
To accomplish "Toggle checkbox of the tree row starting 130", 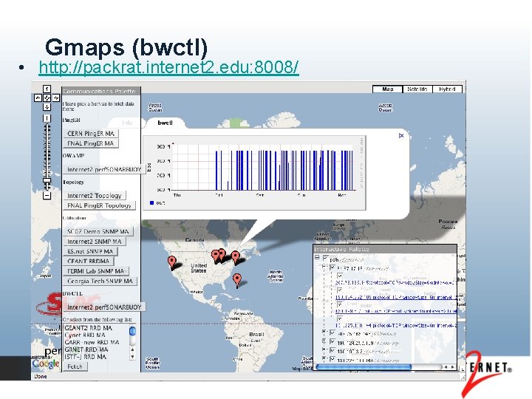I will tap(332, 351).
